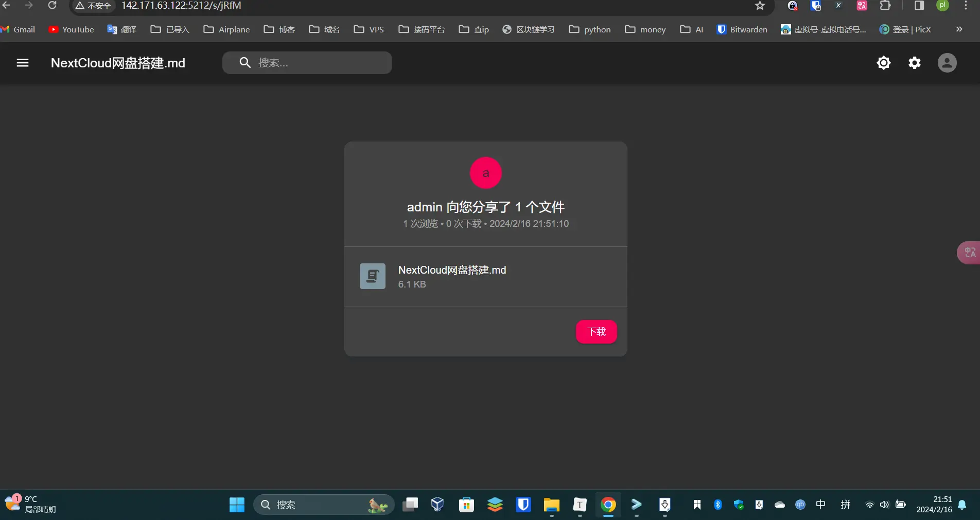Open the 登录 | PicX bookmark
The image size is (980, 520).
click(905, 29)
